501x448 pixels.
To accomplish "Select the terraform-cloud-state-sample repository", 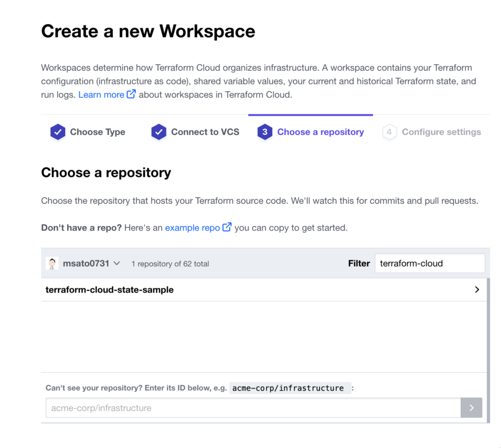I will point(264,289).
